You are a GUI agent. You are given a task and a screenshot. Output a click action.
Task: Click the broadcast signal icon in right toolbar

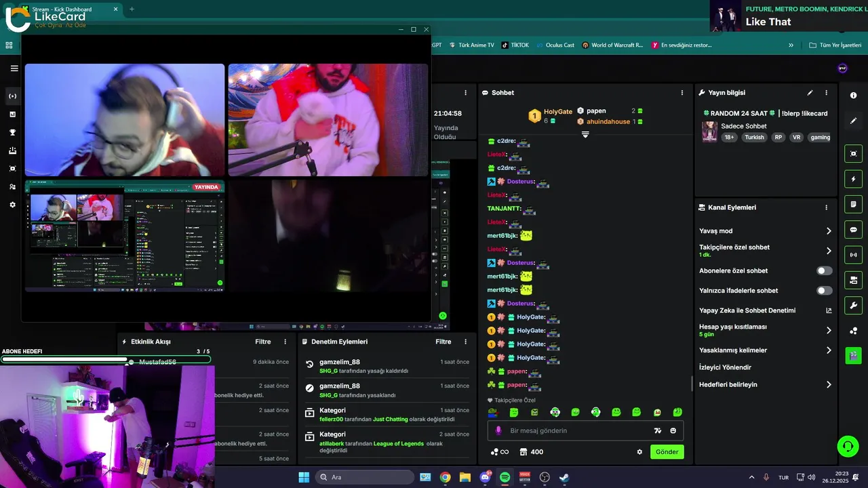[853, 255]
